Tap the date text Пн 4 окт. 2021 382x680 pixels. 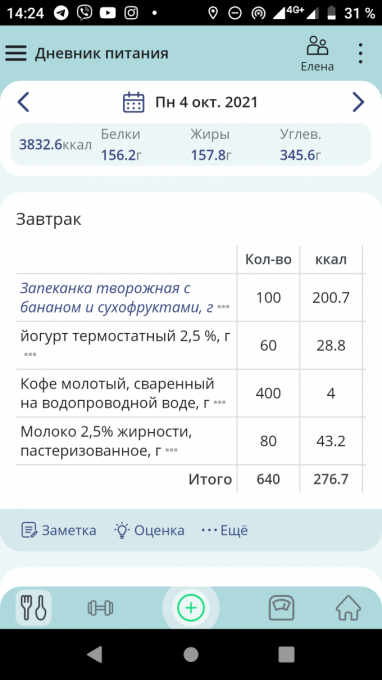(x=206, y=102)
